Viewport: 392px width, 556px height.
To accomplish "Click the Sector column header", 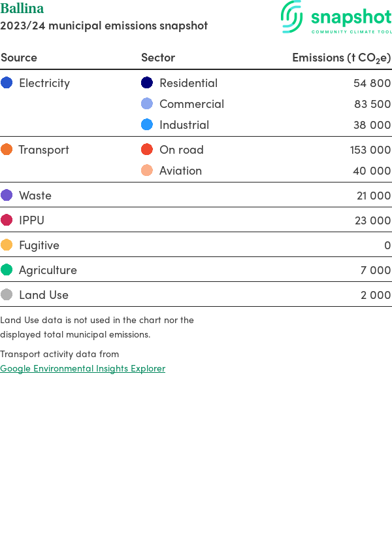I will pyautogui.click(x=158, y=58).
